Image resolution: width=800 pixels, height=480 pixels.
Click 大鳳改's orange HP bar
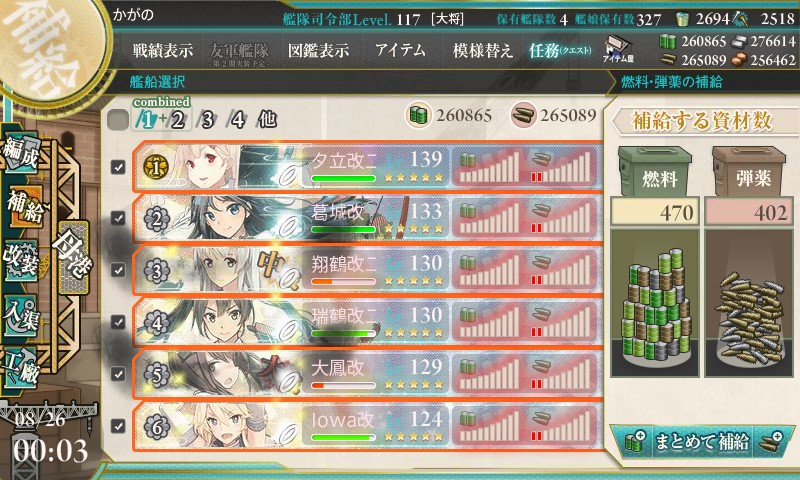point(343,385)
